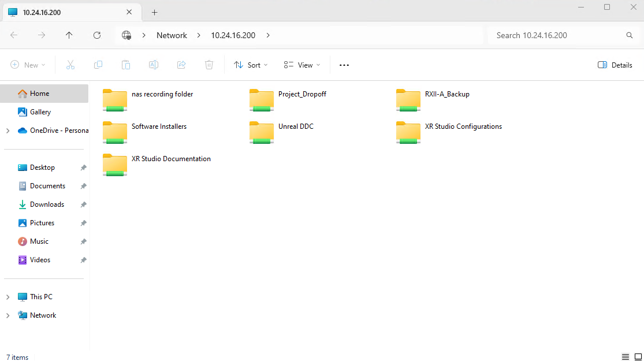Open the See more ellipsis menu

(x=344, y=65)
